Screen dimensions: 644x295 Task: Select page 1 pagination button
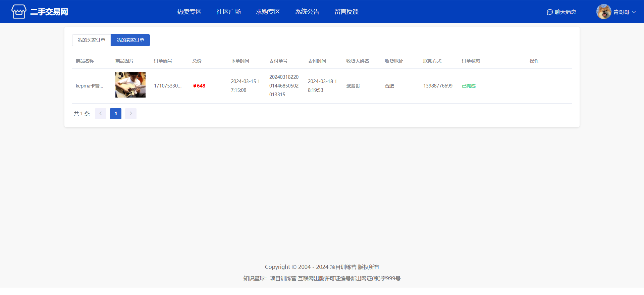(116, 114)
